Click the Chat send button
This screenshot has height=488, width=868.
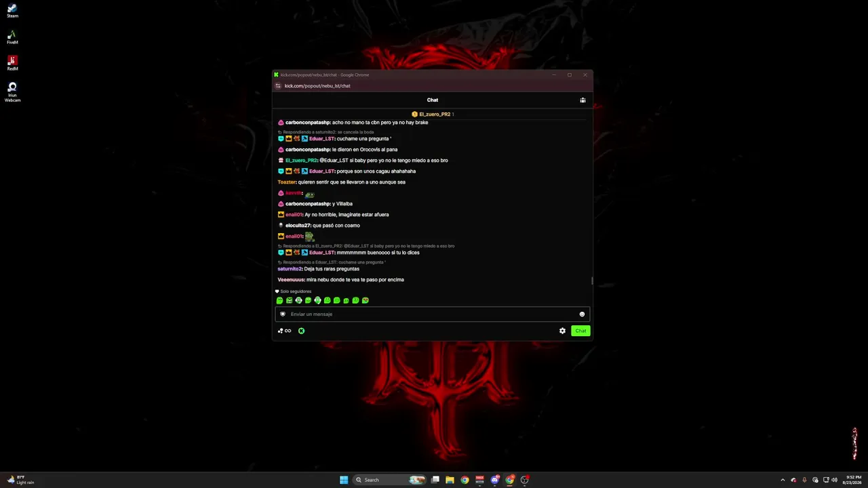tap(580, 331)
